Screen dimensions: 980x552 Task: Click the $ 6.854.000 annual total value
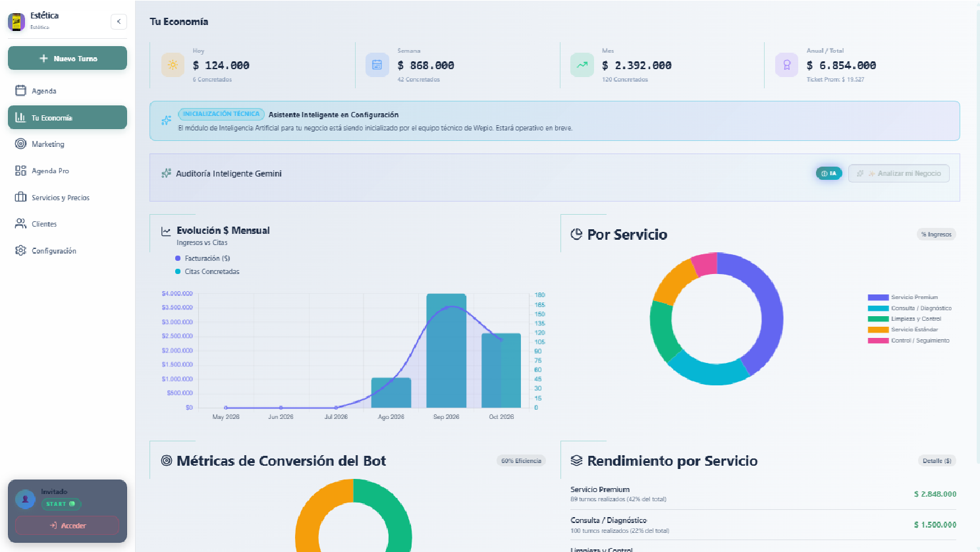841,65
